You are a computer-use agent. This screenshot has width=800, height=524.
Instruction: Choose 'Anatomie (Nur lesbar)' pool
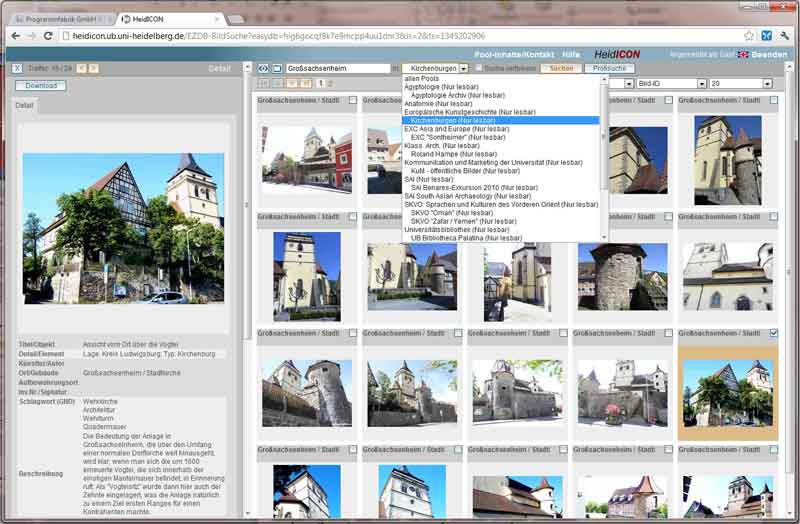438,104
